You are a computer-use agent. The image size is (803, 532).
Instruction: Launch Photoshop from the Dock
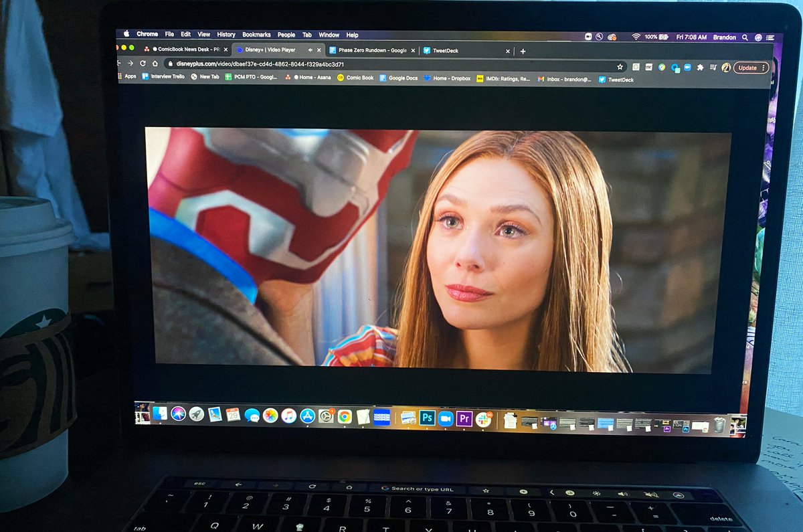click(x=428, y=418)
